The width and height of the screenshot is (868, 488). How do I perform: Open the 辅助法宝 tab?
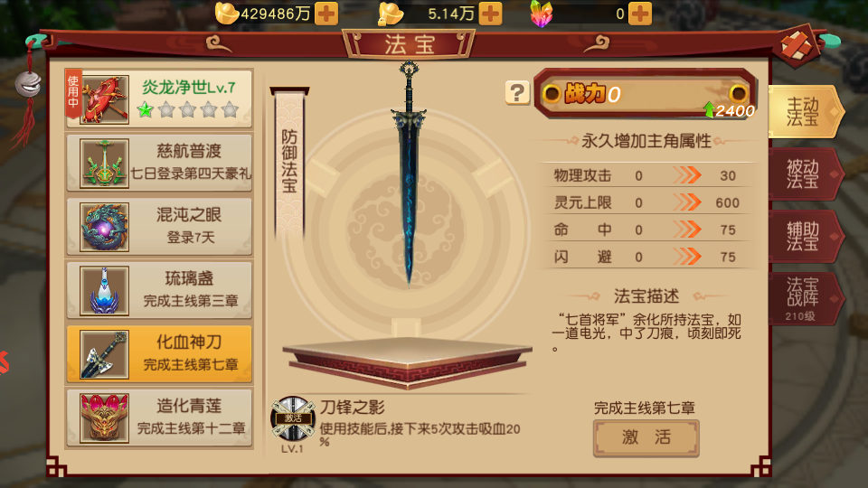point(805,236)
